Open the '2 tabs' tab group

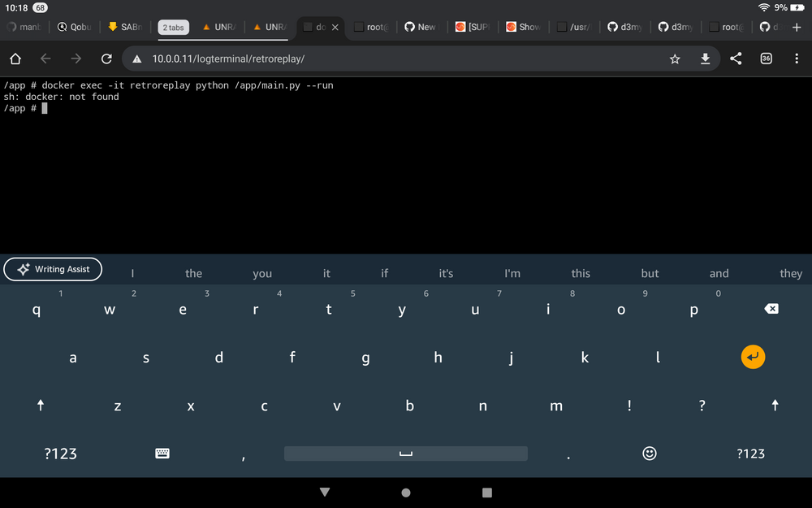174,28
